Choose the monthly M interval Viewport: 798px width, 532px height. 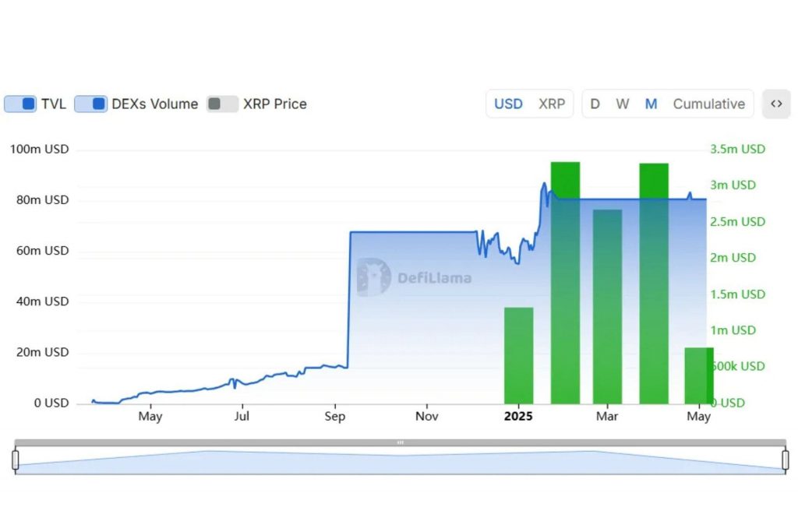pos(651,104)
